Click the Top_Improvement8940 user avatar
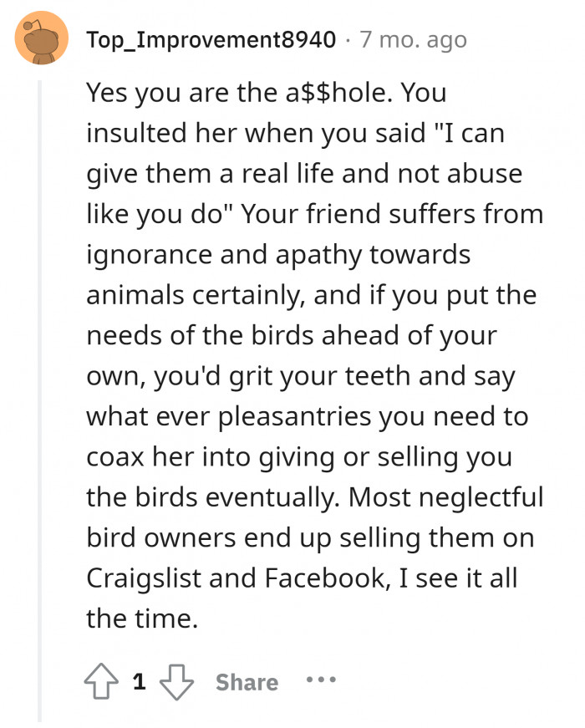 tap(41, 39)
